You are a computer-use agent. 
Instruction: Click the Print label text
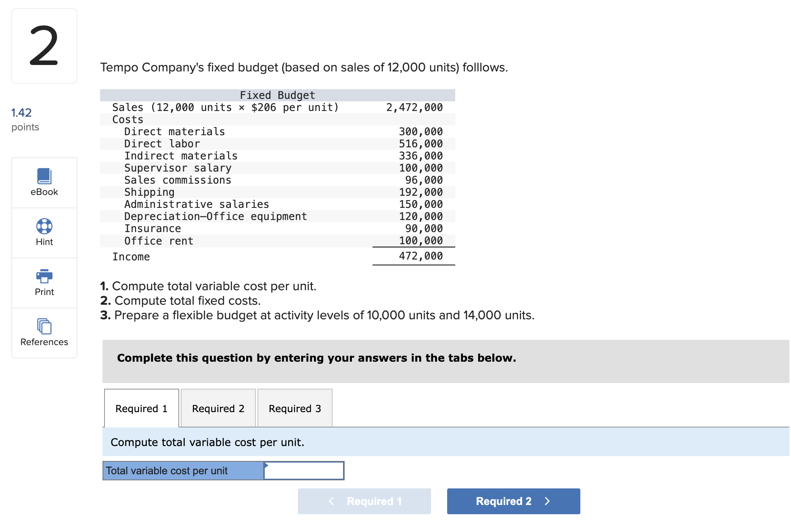pyautogui.click(x=44, y=292)
